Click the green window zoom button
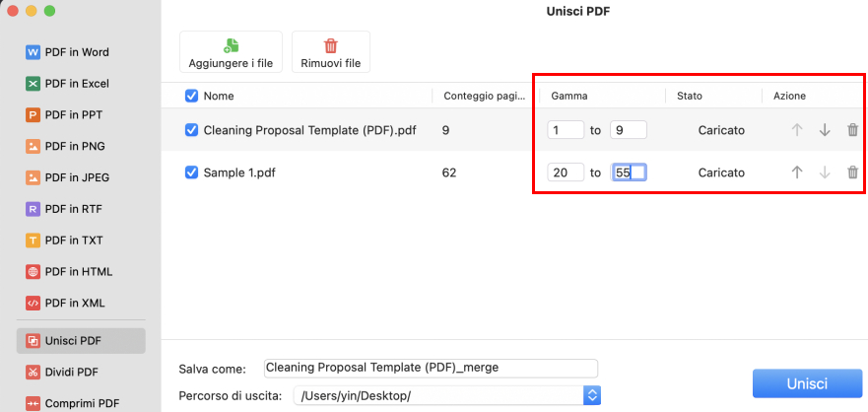This screenshot has height=412, width=868. pyautogui.click(x=50, y=11)
